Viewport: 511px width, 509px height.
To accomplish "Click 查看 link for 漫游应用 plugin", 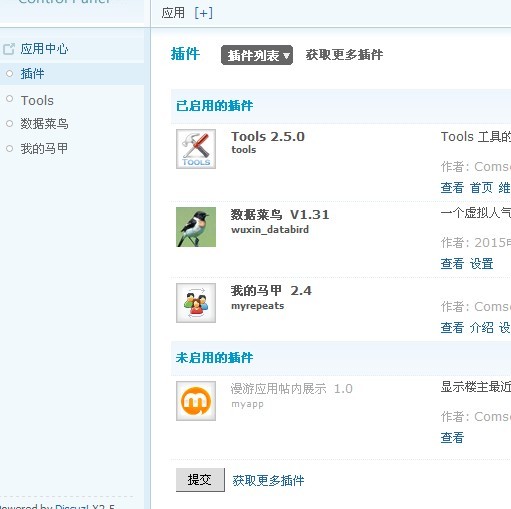I will point(452,438).
